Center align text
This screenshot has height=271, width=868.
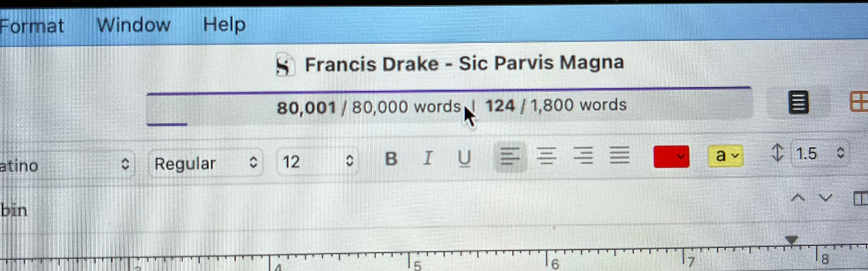(547, 156)
